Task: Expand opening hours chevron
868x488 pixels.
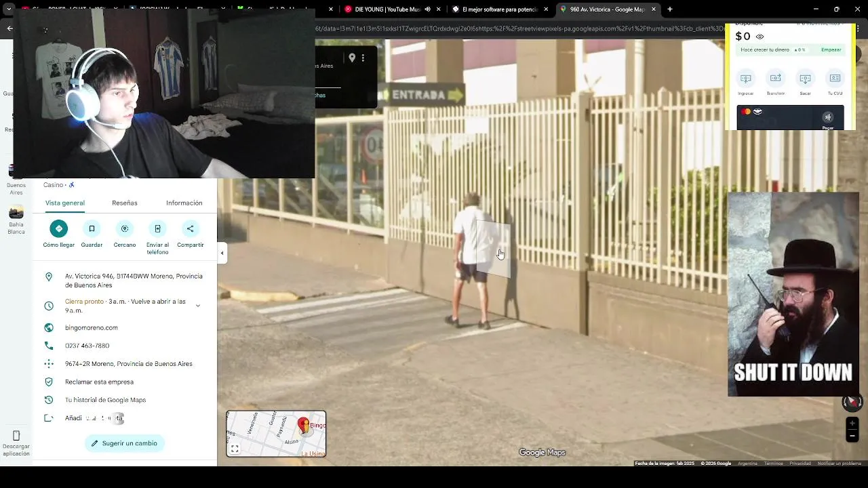Action: click(198, 306)
